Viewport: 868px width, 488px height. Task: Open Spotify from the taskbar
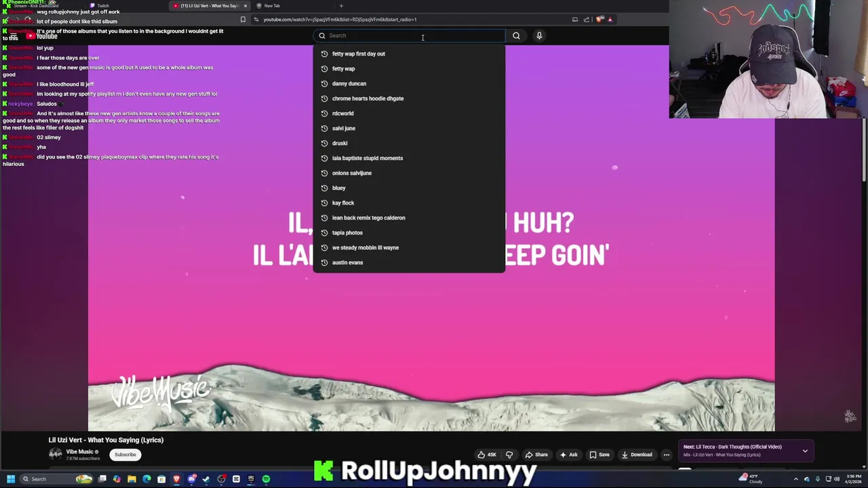266,479
